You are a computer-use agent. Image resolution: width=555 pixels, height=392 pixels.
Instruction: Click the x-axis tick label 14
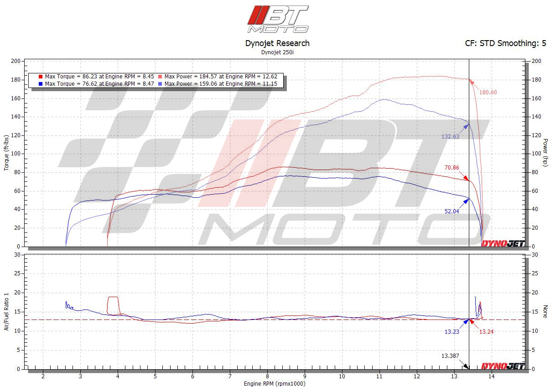tap(491, 377)
